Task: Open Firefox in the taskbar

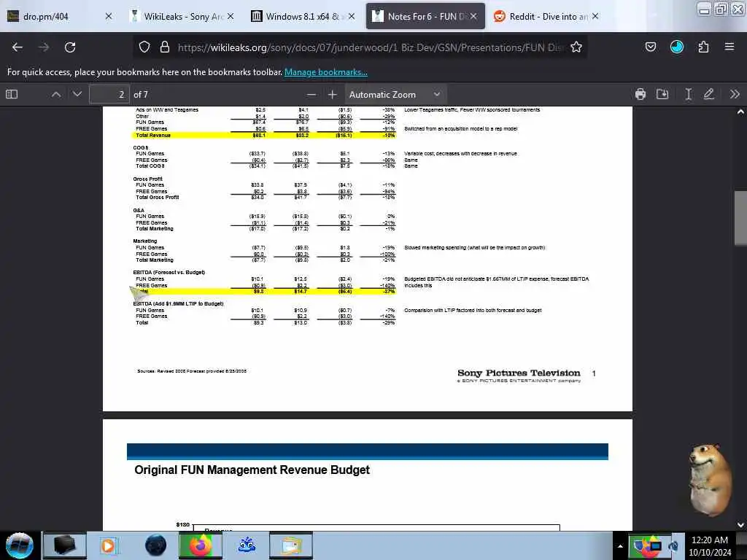Action: [201, 545]
